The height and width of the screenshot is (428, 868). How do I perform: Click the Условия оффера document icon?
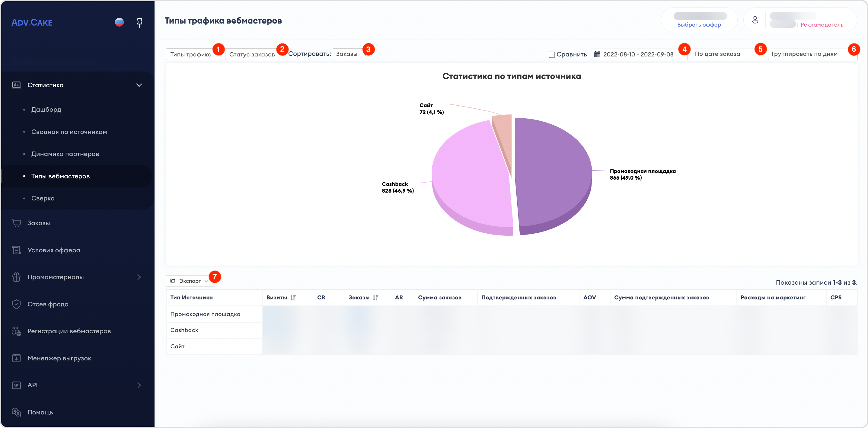coord(17,250)
